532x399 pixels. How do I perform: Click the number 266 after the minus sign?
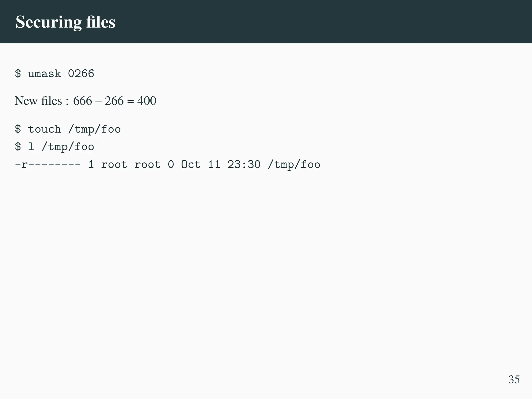tap(114, 101)
